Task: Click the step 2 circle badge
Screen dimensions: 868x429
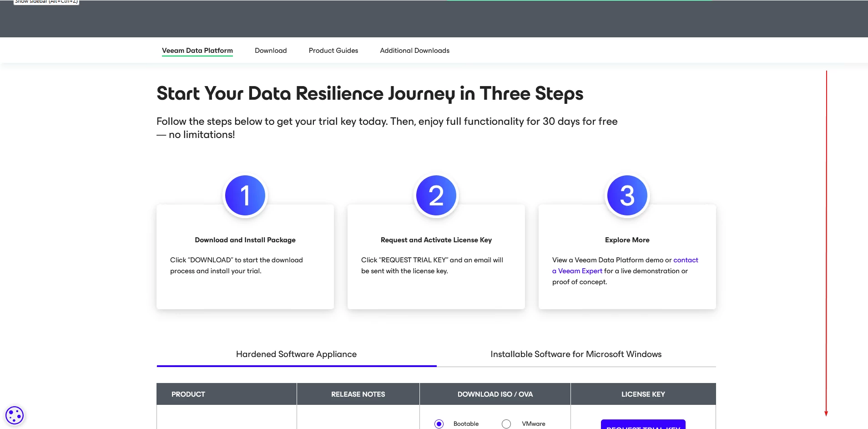Action: point(436,196)
